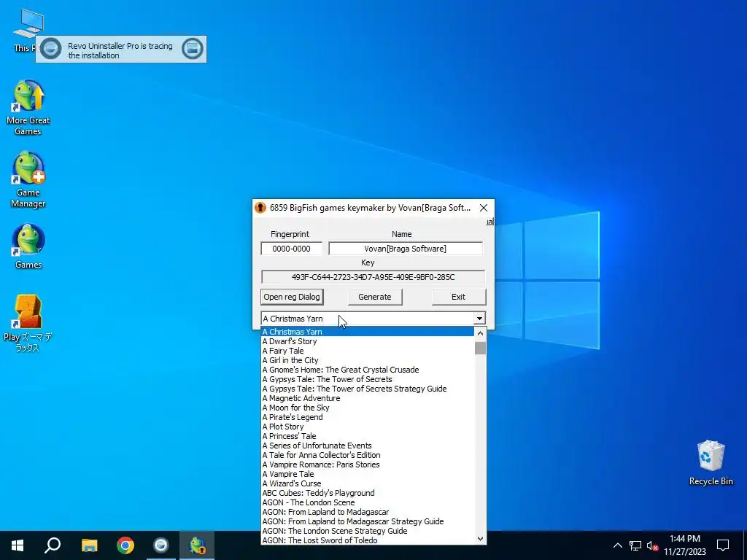The width and height of the screenshot is (747, 560).
Task: Open the More Great Games desktop shortcut
Action: (x=28, y=107)
